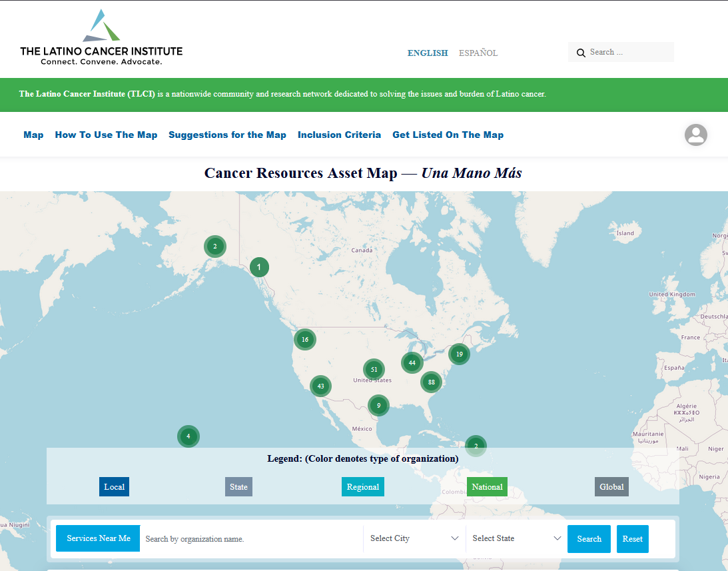Open Inclusion Criteria page
Screen dimensions: 728x571
tap(340, 135)
